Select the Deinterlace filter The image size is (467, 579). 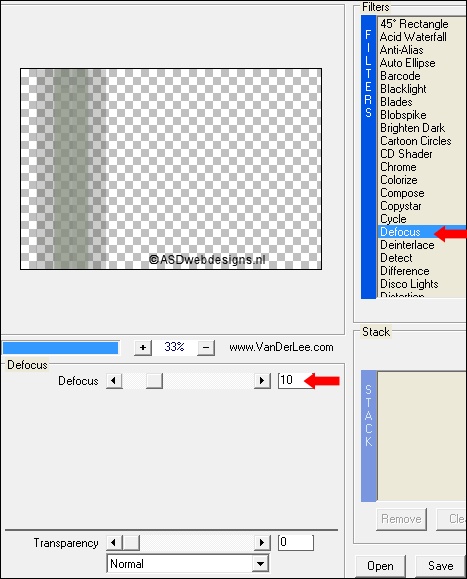[x=407, y=245]
